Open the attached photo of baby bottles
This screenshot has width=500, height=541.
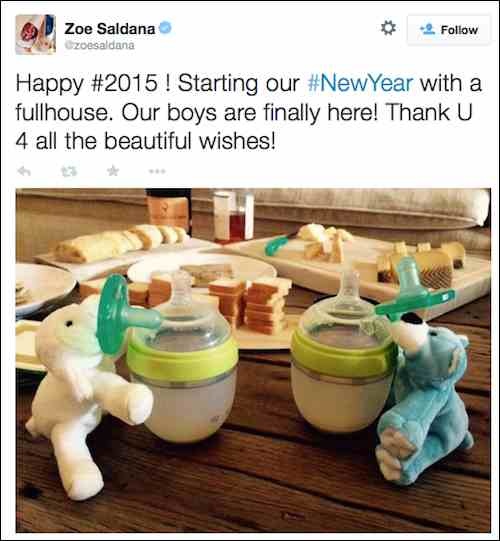(253, 360)
